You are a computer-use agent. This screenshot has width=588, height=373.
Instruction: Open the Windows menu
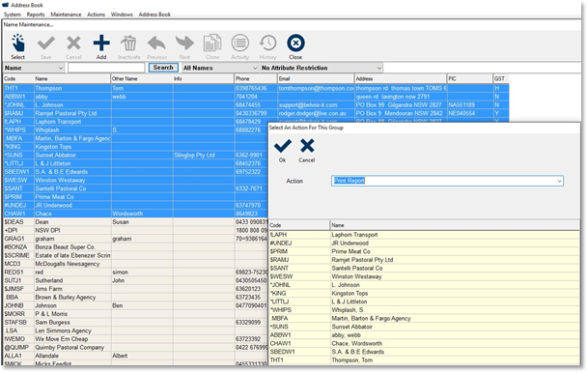click(122, 14)
